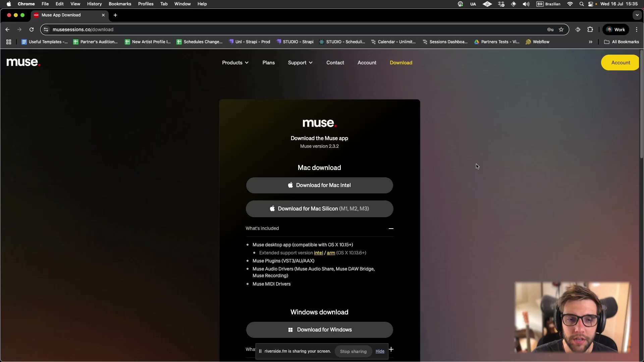The height and width of the screenshot is (362, 644).
Task: Open the new tab plus button
Action: (x=115, y=15)
